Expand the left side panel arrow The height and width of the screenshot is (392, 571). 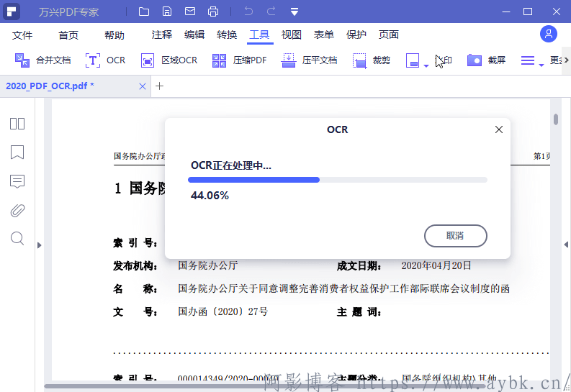point(40,245)
